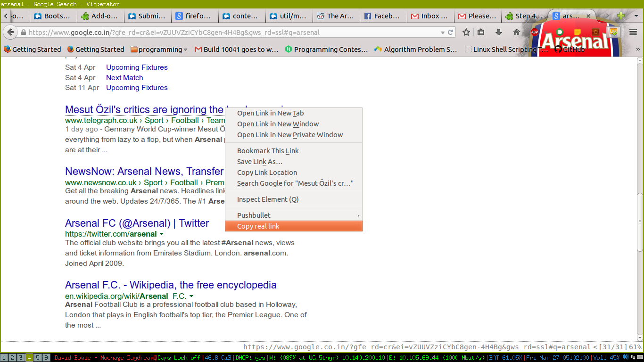Expand arrow next to Wikipedia result URL
The image size is (644, 362).
click(x=191, y=296)
